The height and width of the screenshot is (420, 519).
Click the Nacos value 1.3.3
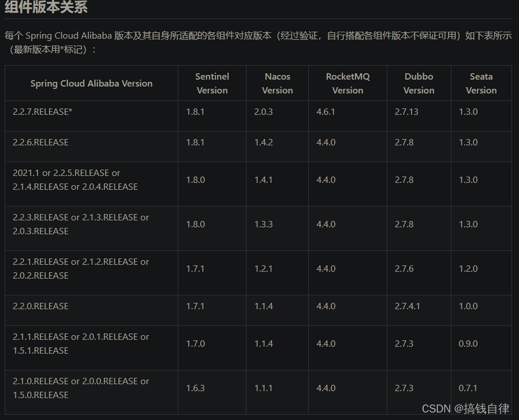point(263,224)
